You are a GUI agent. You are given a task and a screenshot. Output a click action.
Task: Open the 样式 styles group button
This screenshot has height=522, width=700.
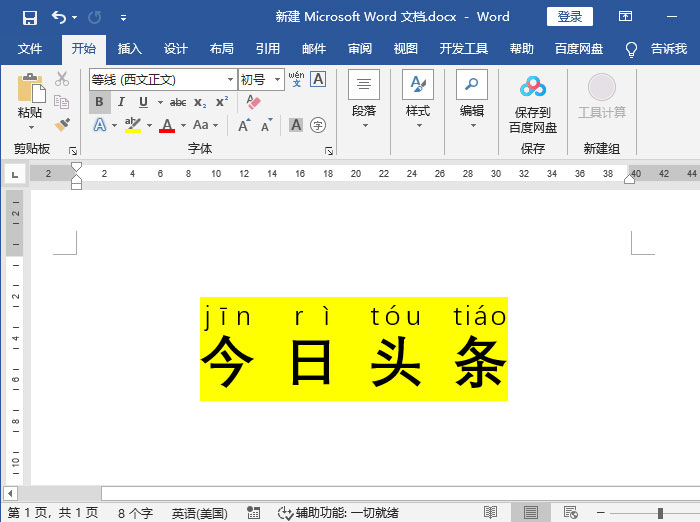(418, 100)
